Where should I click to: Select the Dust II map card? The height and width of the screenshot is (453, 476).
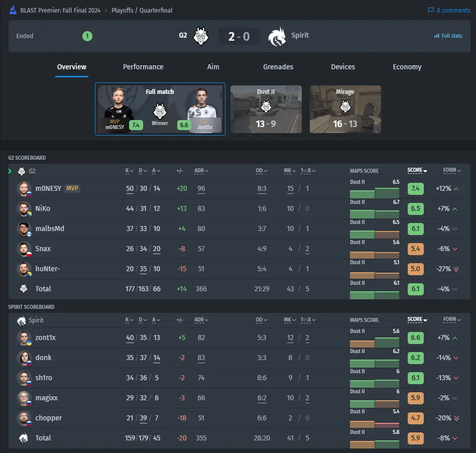266,109
